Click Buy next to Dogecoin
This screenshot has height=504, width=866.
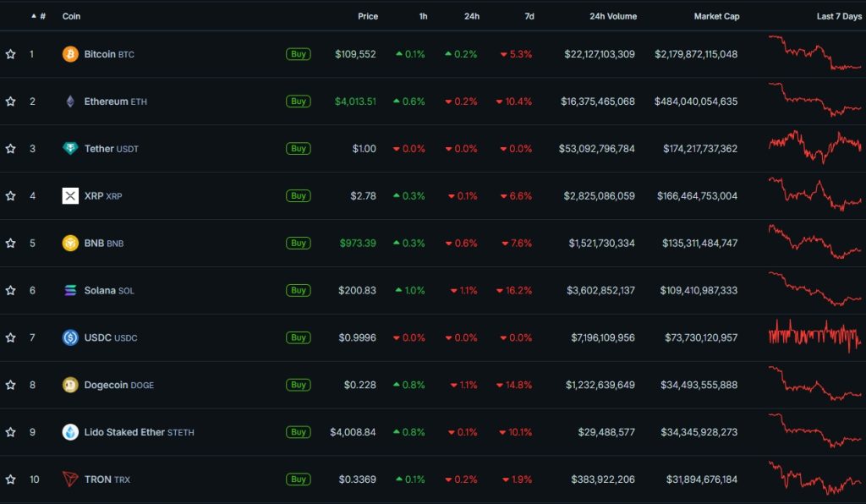tap(298, 385)
